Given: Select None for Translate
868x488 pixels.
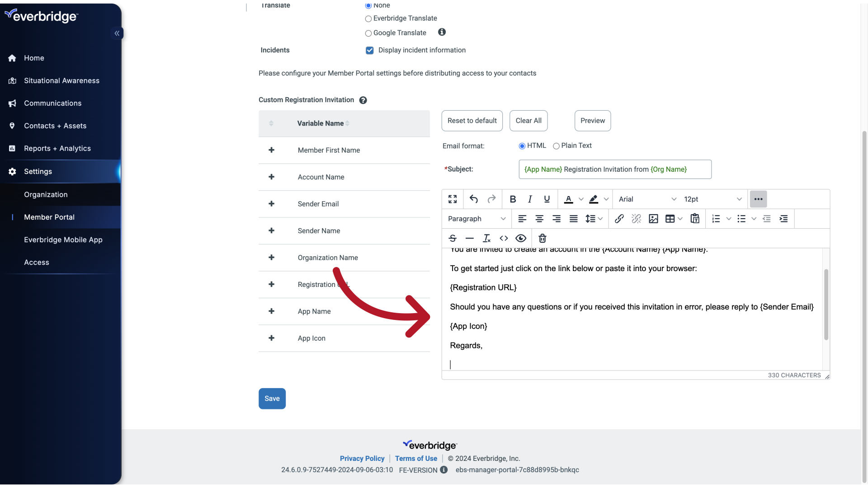Looking at the screenshot, I should pyautogui.click(x=368, y=5).
